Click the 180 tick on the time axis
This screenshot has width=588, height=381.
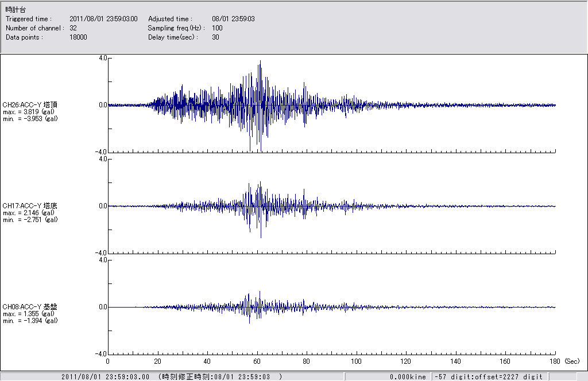tap(555, 361)
